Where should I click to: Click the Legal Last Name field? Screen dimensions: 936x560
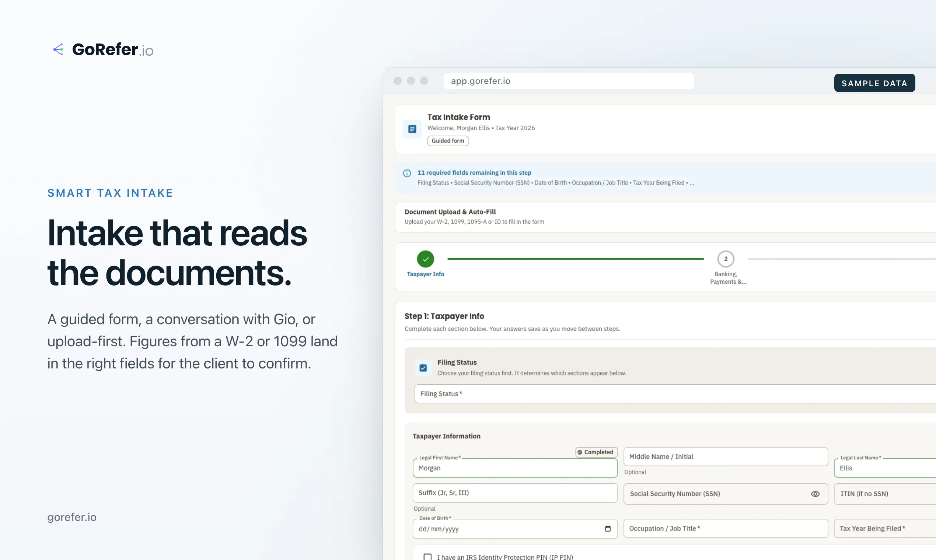885,468
